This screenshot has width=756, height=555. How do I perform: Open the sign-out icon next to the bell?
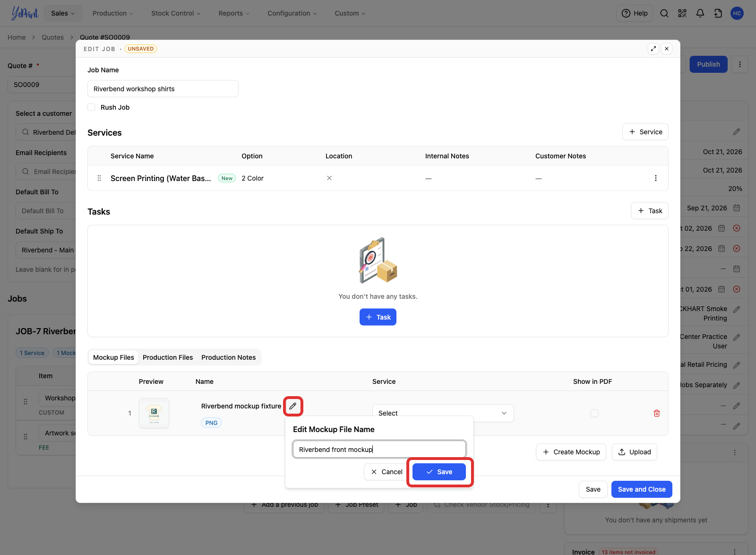click(718, 13)
